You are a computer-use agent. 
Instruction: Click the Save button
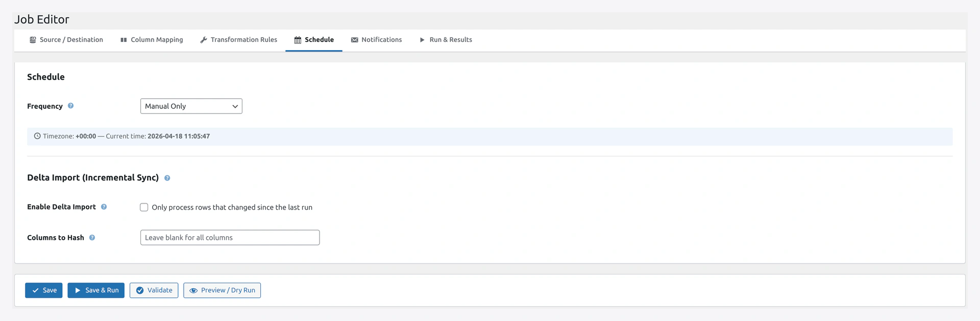click(44, 290)
